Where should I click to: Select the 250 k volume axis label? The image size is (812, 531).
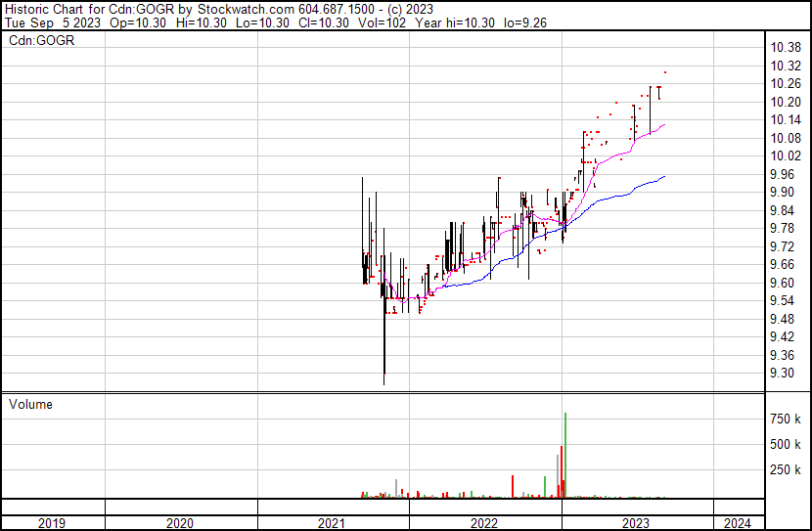click(x=785, y=470)
